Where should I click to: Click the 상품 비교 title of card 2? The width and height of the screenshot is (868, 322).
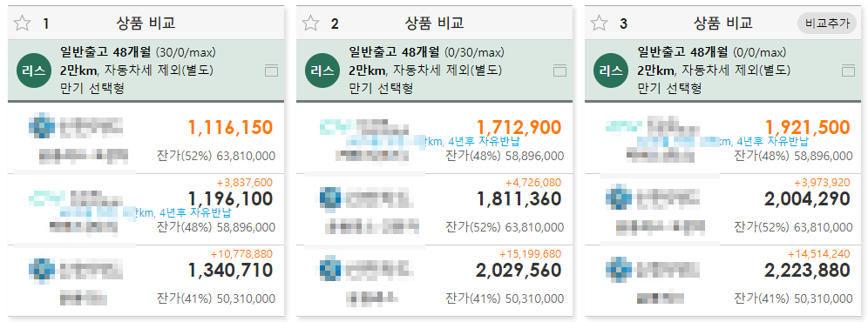[x=435, y=23]
